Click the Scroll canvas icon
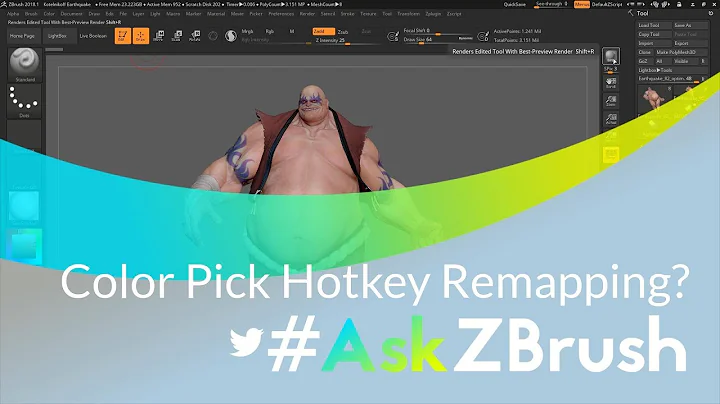Image resolution: width=720 pixels, height=404 pixels. pos(611,83)
